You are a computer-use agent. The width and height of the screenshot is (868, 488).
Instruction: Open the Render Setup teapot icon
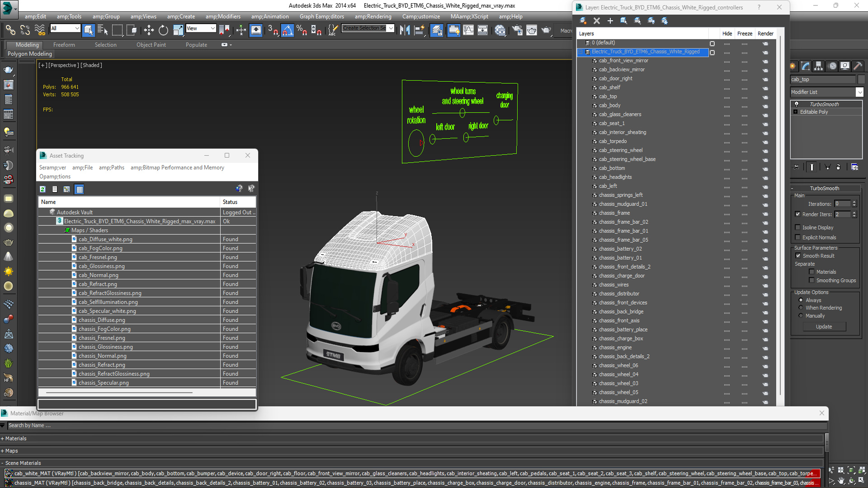[x=517, y=30]
